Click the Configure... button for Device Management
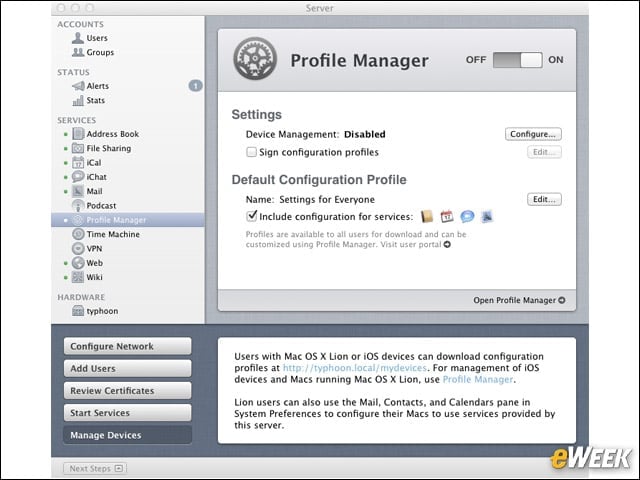 click(533, 134)
